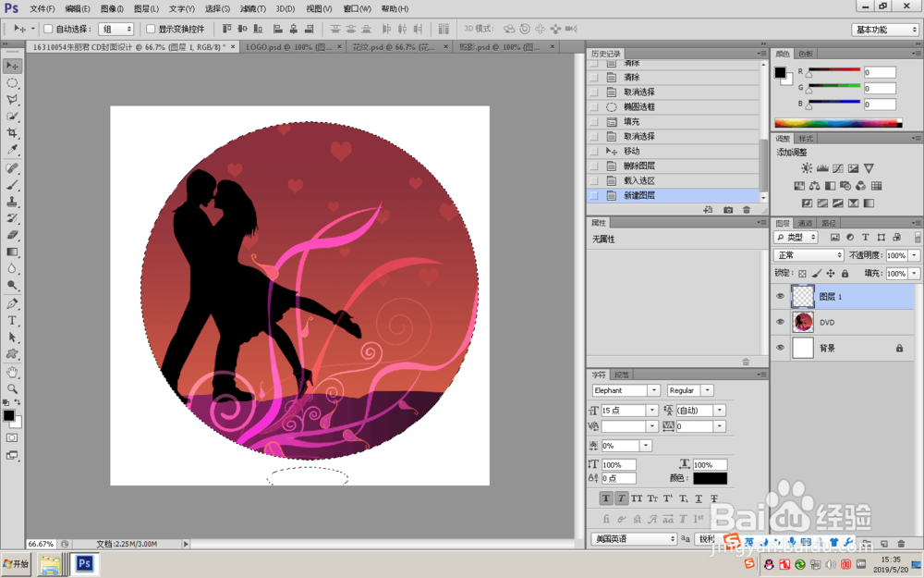The width and height of the screenshot is (924, 578).
Task: Select the Eraser tool
Action: 12,235
